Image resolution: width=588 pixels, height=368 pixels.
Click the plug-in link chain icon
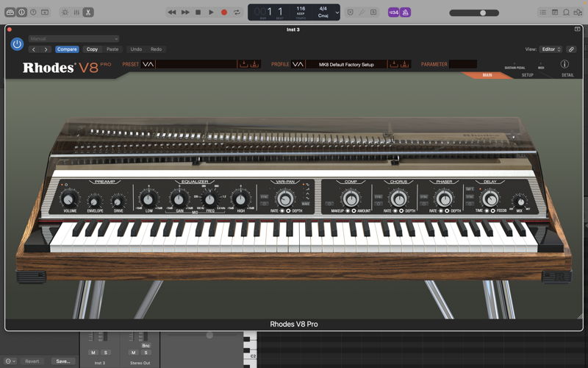571,49
